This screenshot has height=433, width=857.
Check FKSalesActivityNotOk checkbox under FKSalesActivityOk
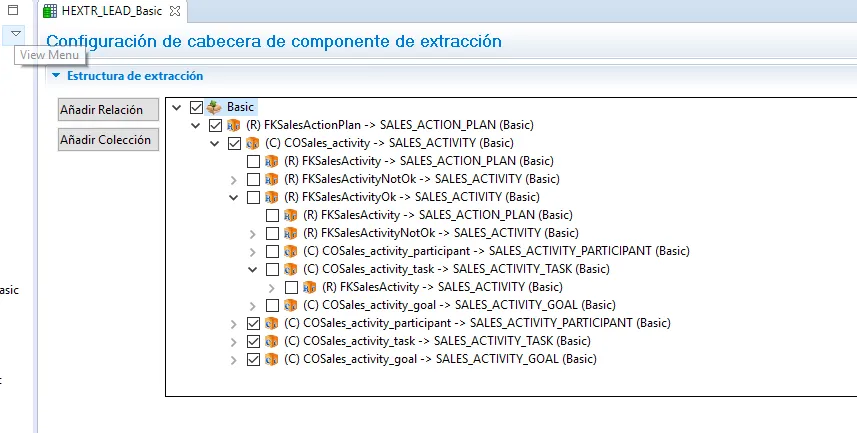pyautogui.click(x=272, y=233)
